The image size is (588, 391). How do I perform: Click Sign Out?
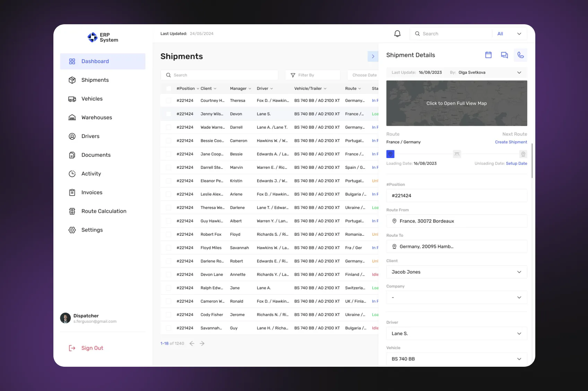(92, 348)
